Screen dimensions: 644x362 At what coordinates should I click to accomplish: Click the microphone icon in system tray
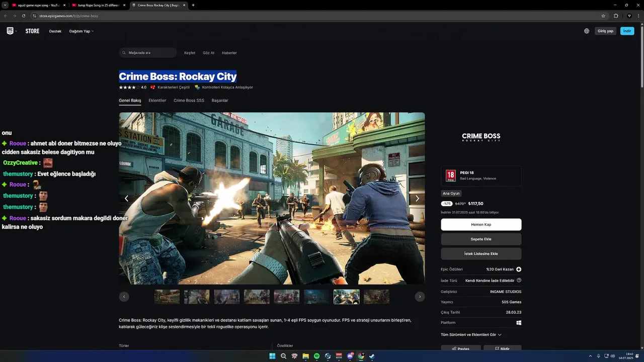point(598,356)
